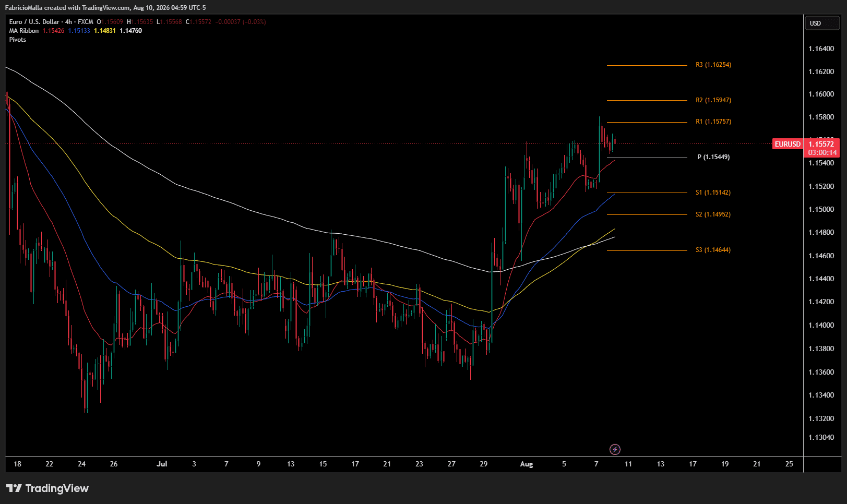This screenshot has height=504, width=847.
Task: Click the S2 (1.14952) pivot label
Action: click(x=713, y=214)
